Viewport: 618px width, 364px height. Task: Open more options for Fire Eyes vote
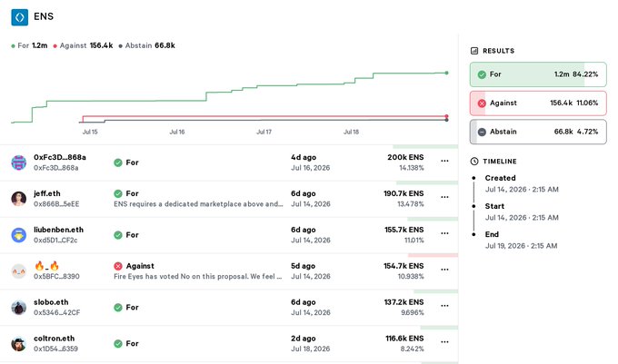point(444,270)
